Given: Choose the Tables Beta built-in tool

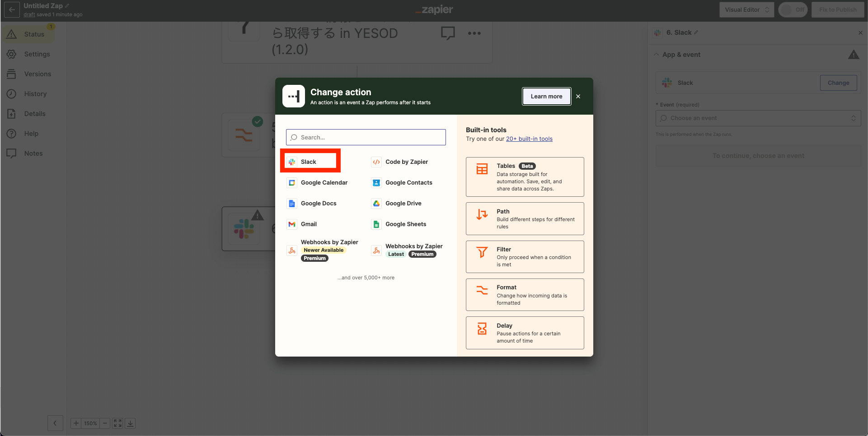Looking at the screenshot, I should coord(525,177).
